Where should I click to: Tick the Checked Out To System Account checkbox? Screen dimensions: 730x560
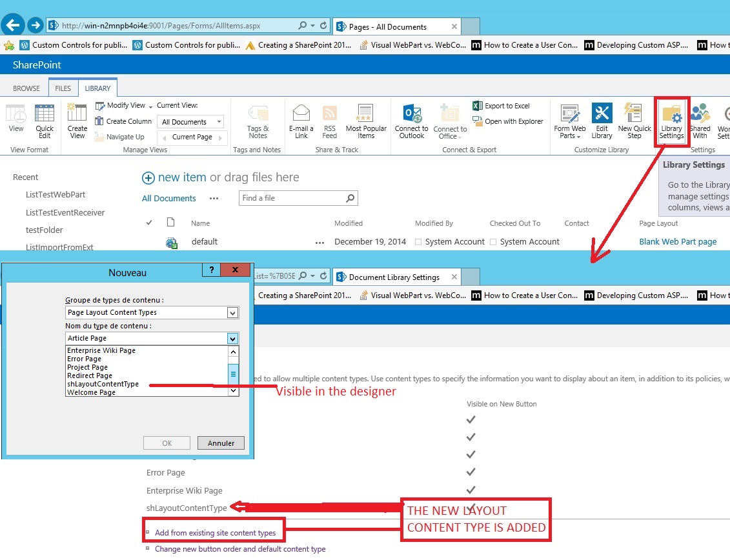pyautogui.click(x=493, y=242)
